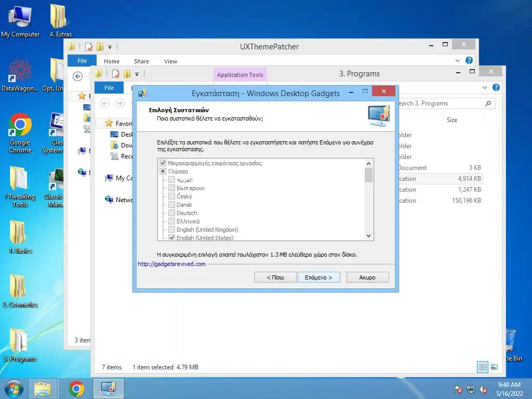Click the new folder icon in 3. Programs title bar

(x=127, y=74)
